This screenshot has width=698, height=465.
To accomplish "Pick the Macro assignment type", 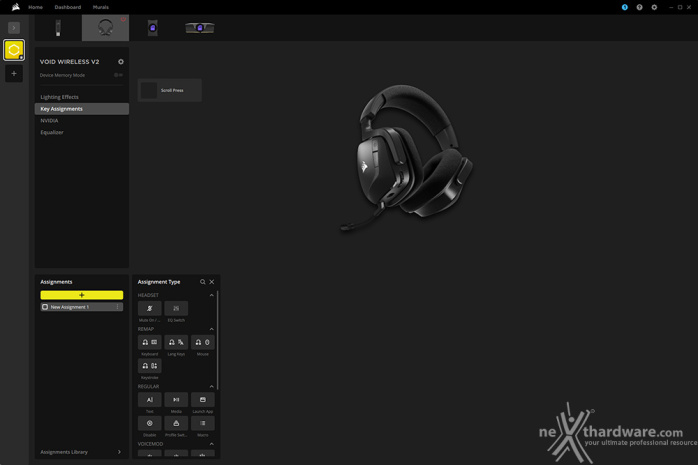I will coord(203,423).
